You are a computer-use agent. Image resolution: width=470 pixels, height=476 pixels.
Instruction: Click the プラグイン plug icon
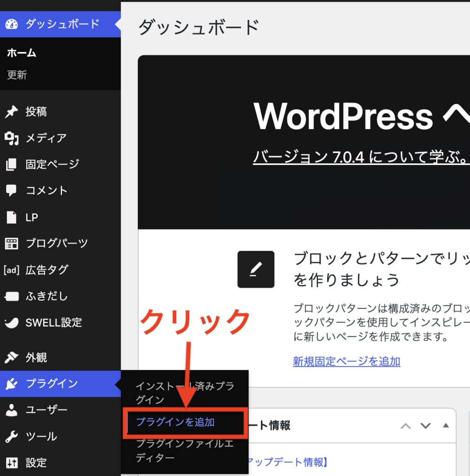[x=12, y=383]
